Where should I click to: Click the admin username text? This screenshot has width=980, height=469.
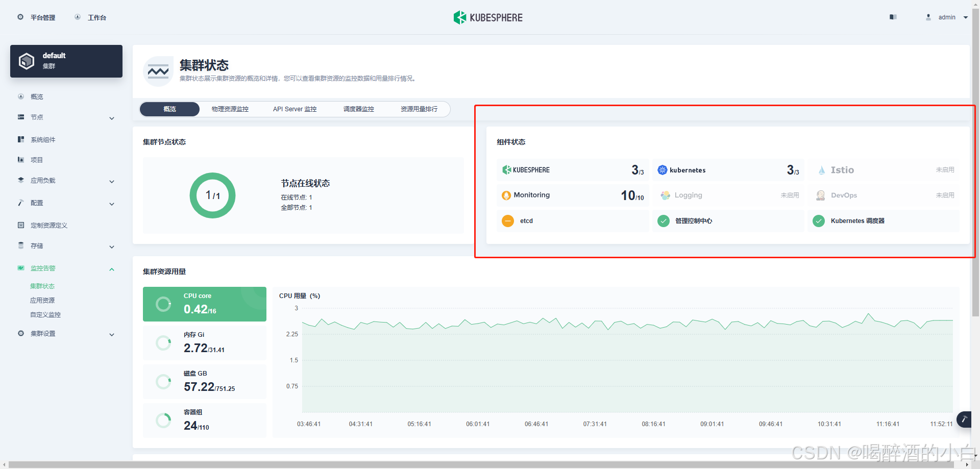947,17
